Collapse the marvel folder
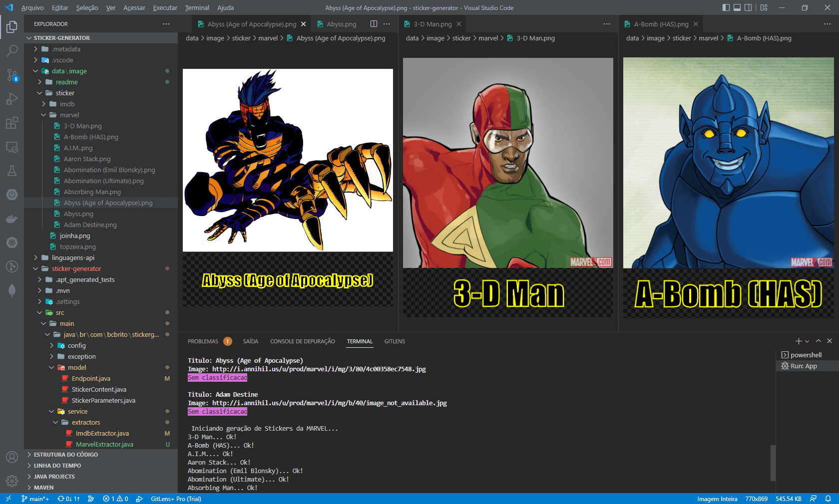 point(101,115)
